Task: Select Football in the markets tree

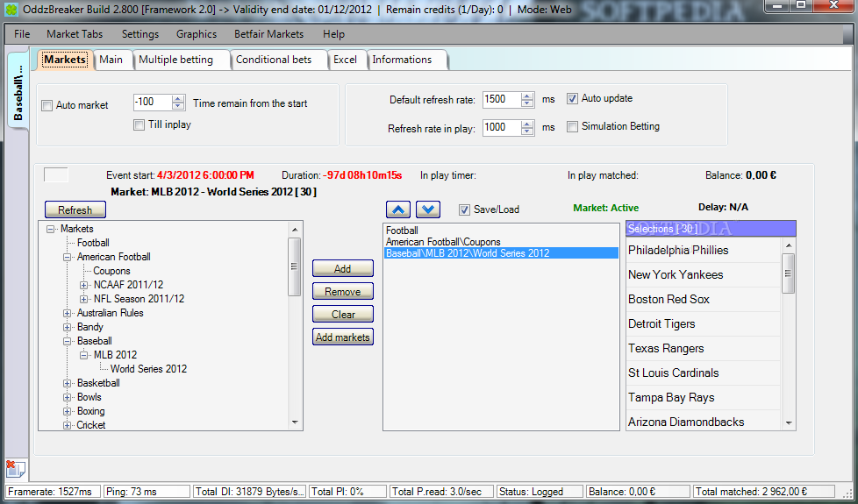Action: [93, 243]
